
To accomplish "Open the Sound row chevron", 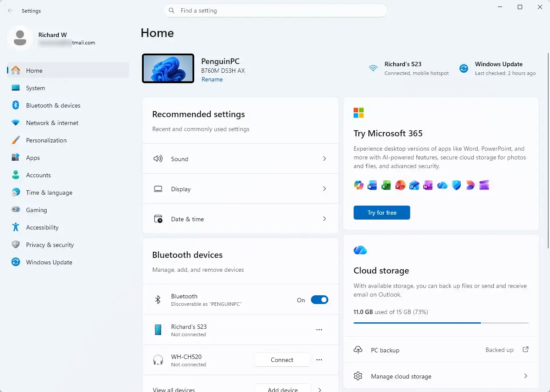I will pyautogui.click(x=324, y=159).
